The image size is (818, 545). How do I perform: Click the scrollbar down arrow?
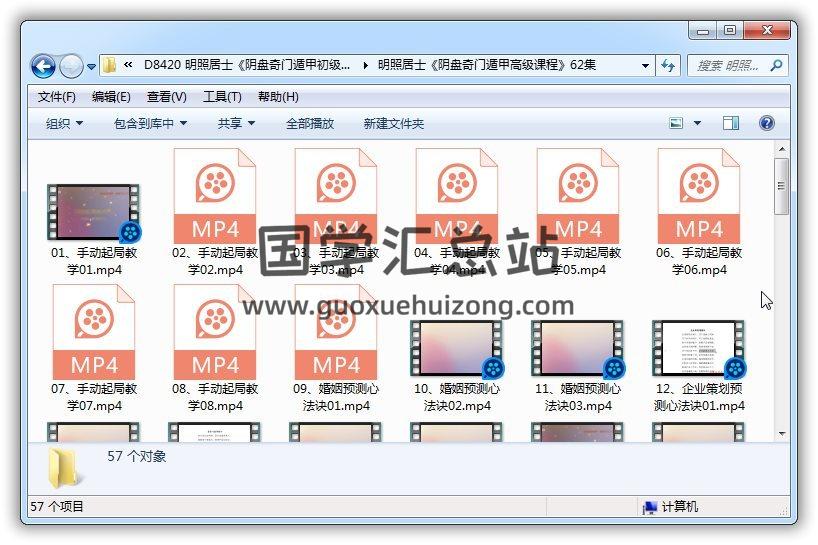pyautogui.click(x=781, y=433)
